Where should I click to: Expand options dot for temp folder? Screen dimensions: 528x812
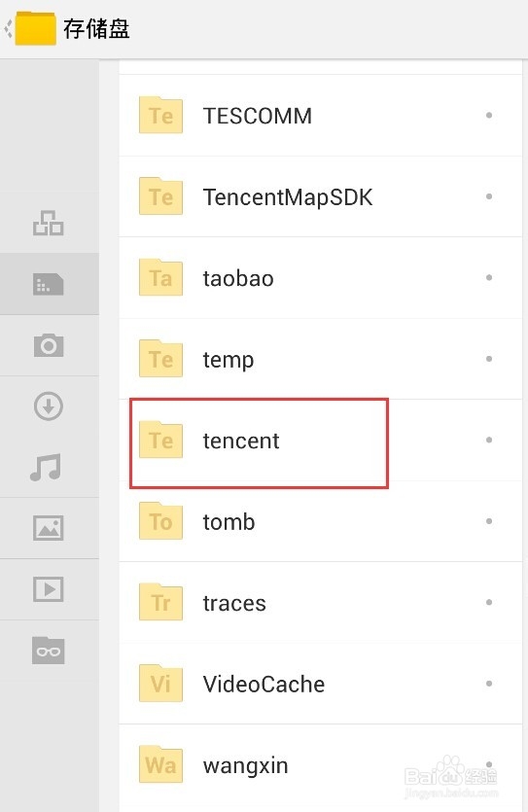pyautogui.click(x=489, y=359)
